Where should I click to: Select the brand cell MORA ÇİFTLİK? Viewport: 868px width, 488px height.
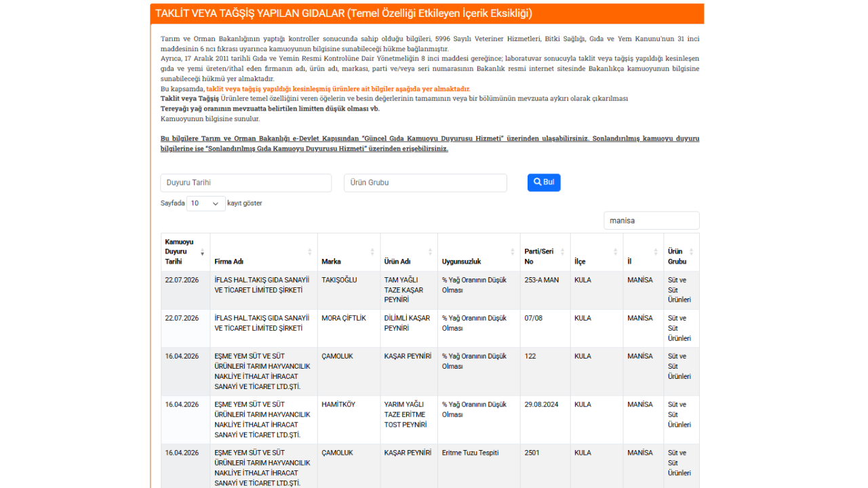point(344,318)
